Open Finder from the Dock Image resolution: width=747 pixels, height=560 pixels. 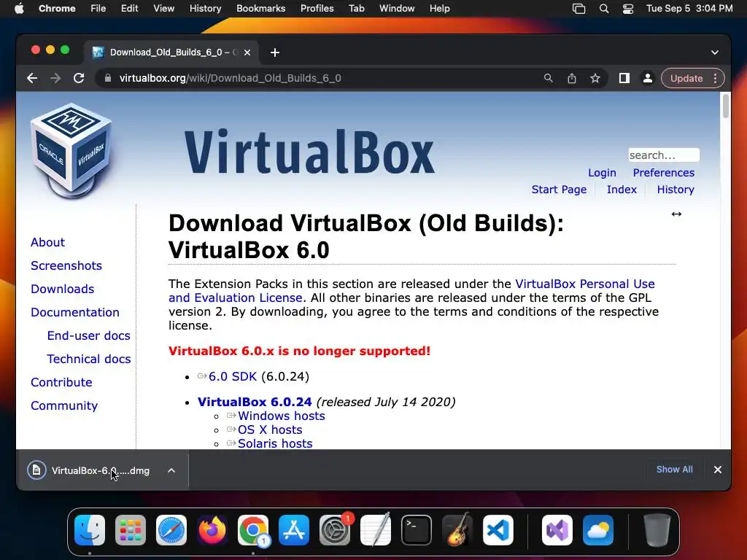(x=90, y=530)
